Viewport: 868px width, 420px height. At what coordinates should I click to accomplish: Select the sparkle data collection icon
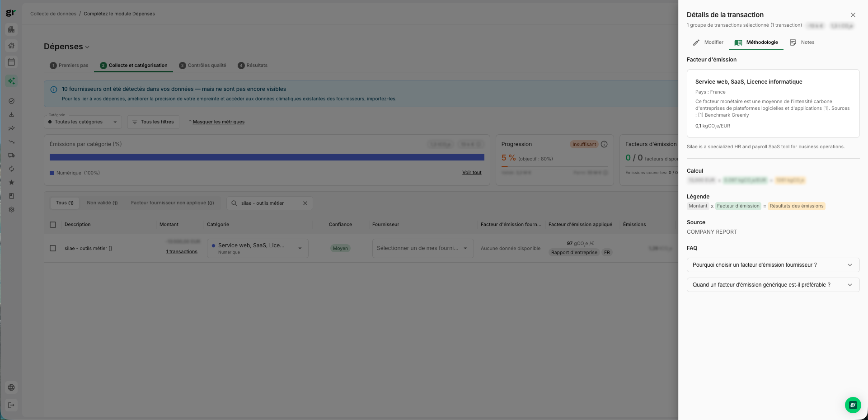[11, 81]
